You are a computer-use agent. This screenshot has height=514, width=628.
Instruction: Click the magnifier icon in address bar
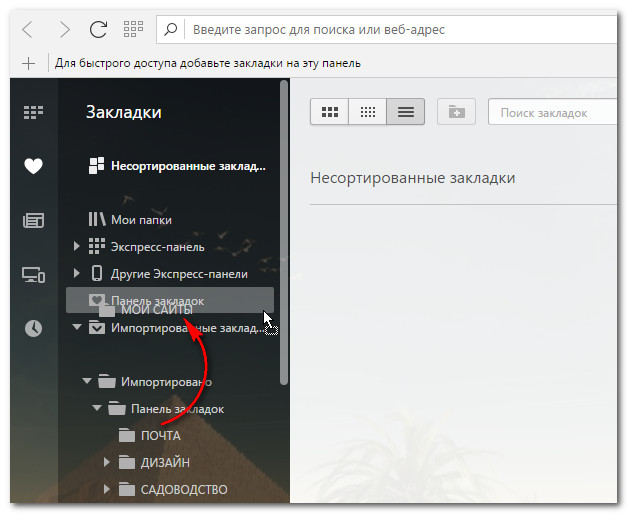(171, 29)
